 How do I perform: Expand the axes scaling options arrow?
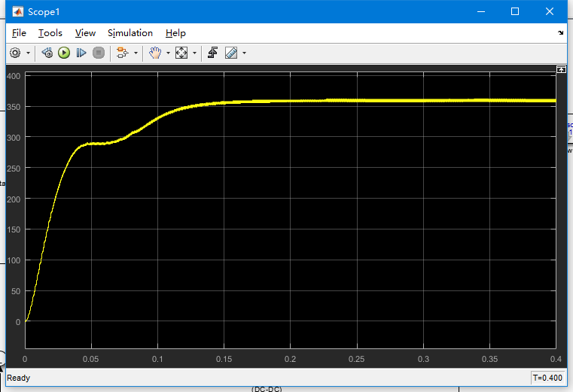(194, 53)
